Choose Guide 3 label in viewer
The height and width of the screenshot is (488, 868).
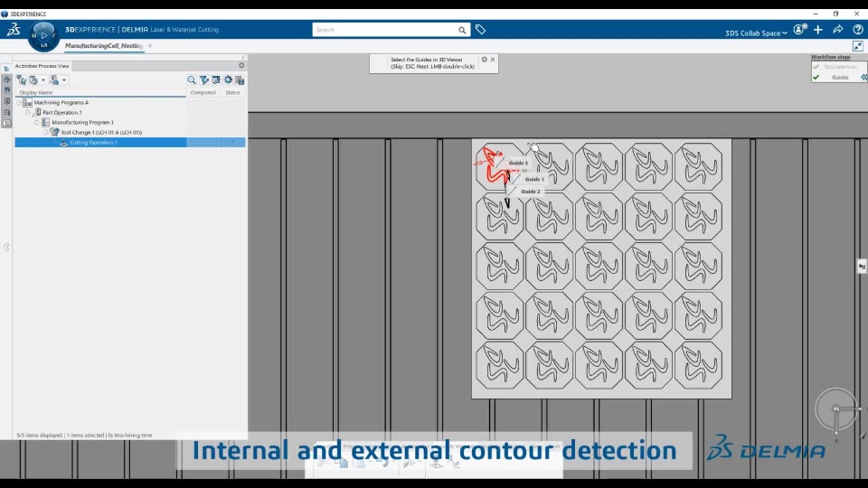[x=518, y=163]
